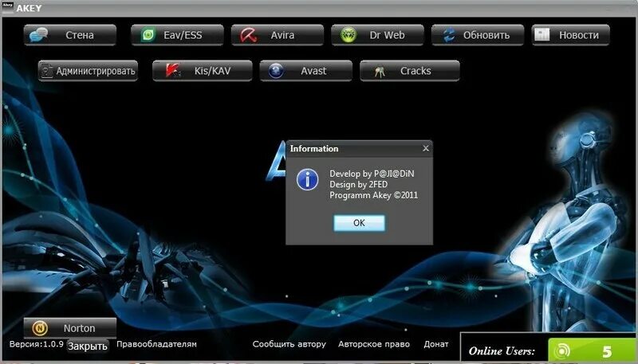Click the green online users signal icon
The height and width of the screenshot is (364, 638).
coord(563,351)
